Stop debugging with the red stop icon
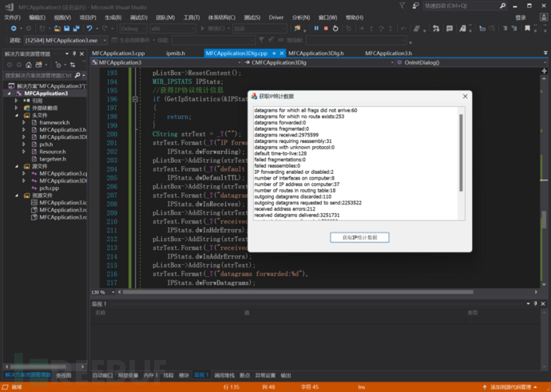This screenshot has height=392, width=551. tap(326, 28)
